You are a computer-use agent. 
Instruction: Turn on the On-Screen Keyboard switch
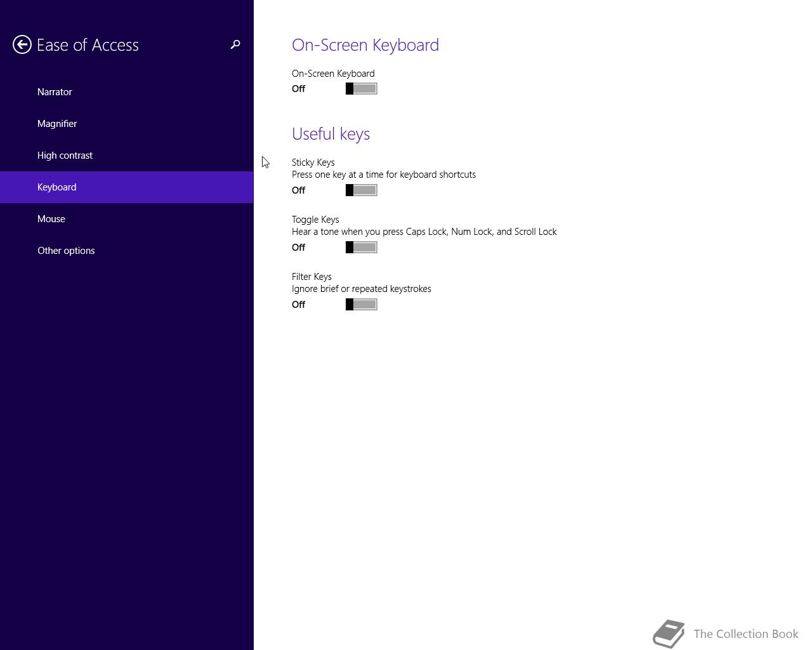[x=362, y=89]
